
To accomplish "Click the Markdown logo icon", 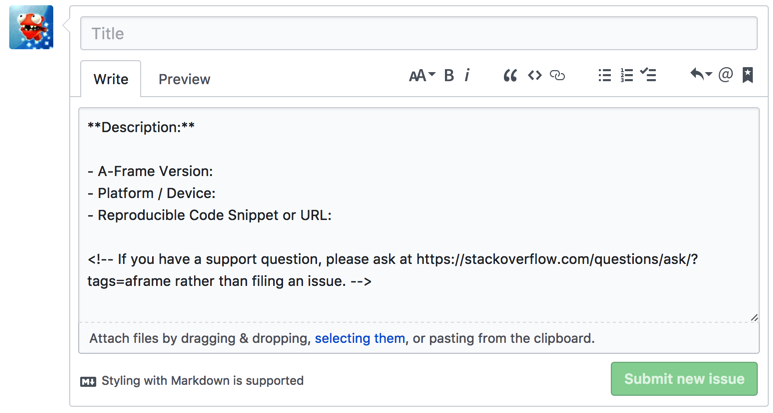I will coord(88,381).
